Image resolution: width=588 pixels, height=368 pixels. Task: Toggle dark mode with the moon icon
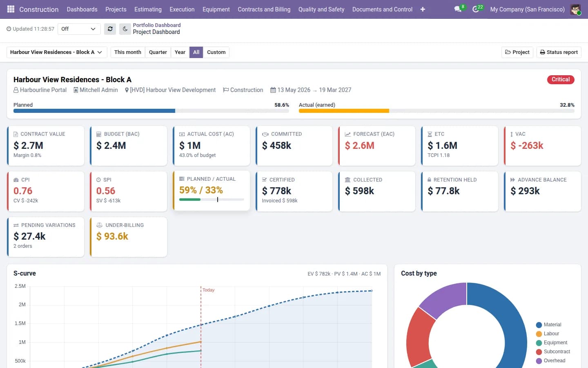click(125, 29)
